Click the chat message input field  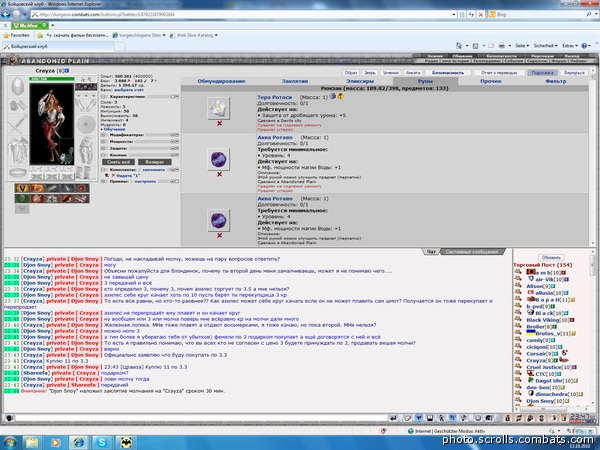tap(201, 418)
